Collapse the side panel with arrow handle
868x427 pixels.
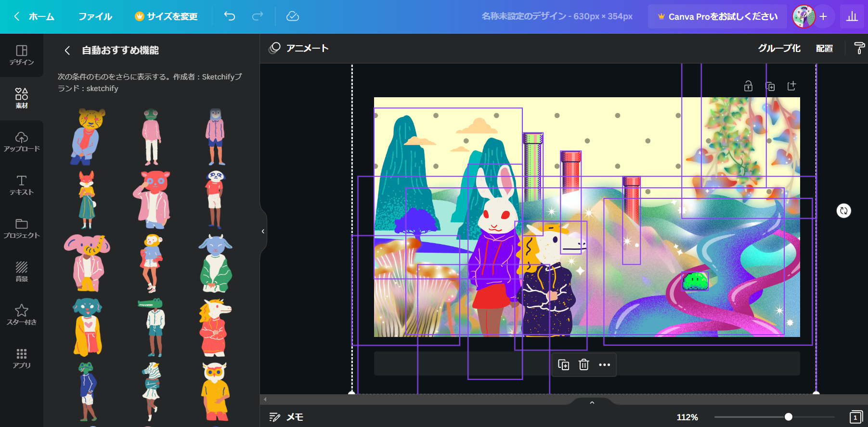(x=263, y=232)
